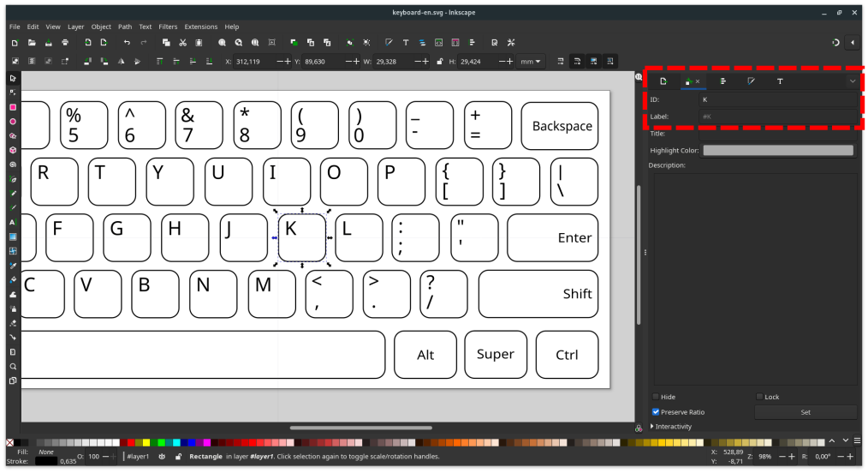Screen dimensions: 868x473
Task: Open the Extensions menu
Action: pos(201,27)
